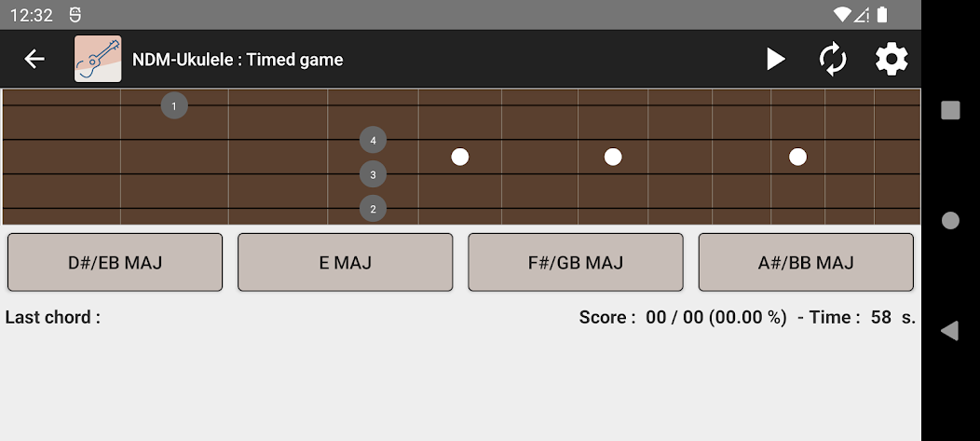Viewport: 980px width, 441px height.
Task: Pick the F#/GB MAJ answer
Action: pos(575,263)
